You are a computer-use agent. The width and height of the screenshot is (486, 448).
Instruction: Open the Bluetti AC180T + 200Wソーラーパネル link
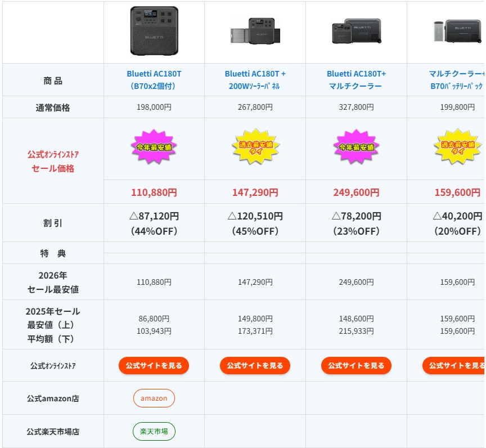pos(255,80)
